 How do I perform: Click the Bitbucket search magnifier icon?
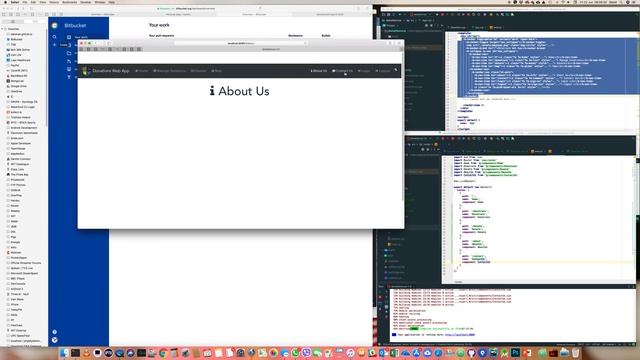[x=54, y=37]
